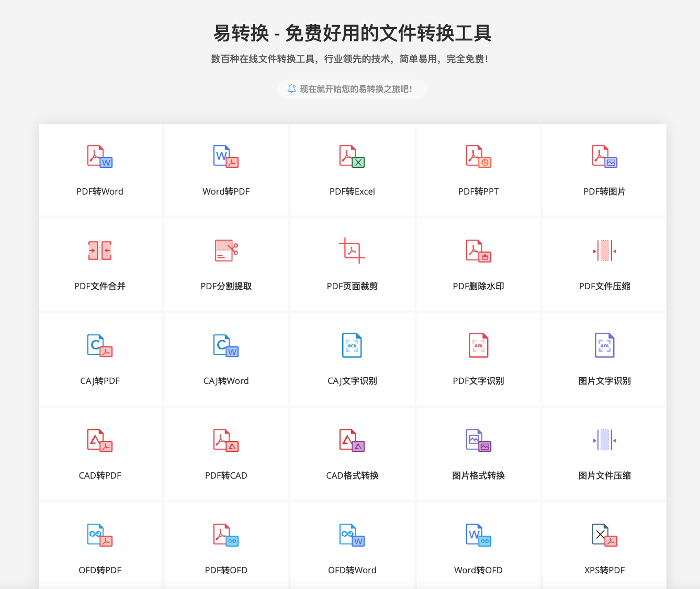Open the PDF文字识别 OCR icon
700x589 pixels.
479,346
